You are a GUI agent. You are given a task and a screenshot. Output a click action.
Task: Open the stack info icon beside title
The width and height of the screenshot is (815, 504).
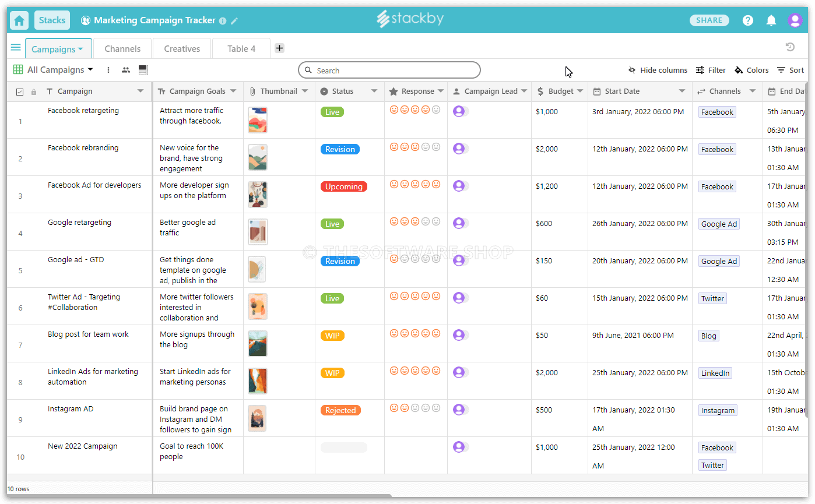[223, 20]
